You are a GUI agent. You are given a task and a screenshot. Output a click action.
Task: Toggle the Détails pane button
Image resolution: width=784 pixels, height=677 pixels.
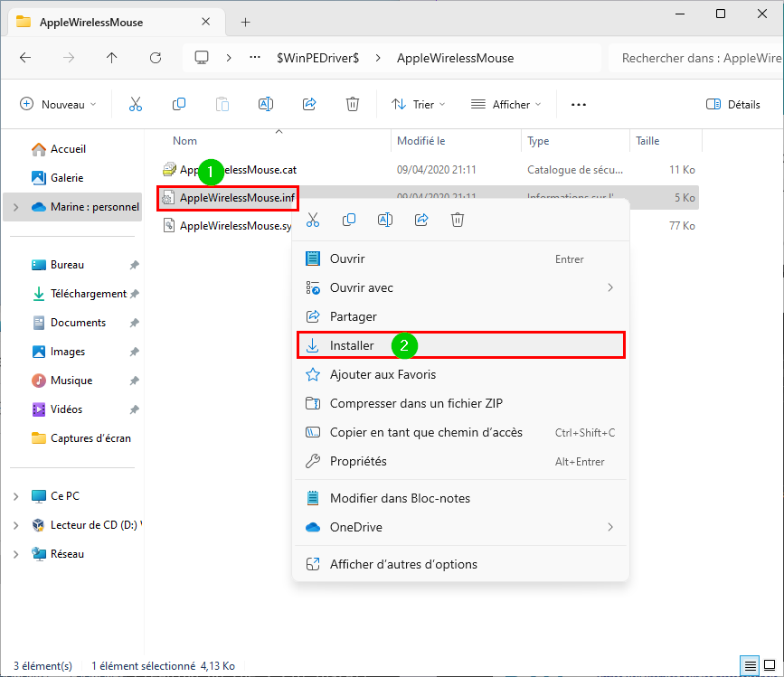coord(733,105)
